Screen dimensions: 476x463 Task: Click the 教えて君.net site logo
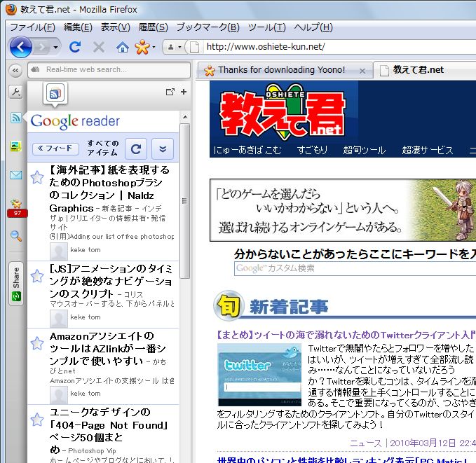tap(283, 113)
